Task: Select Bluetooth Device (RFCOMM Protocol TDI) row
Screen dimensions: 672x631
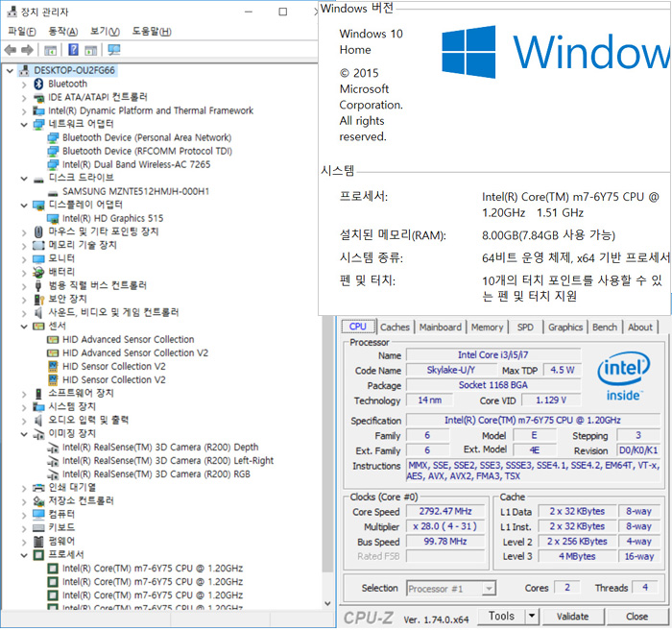Action: [148, 152]
